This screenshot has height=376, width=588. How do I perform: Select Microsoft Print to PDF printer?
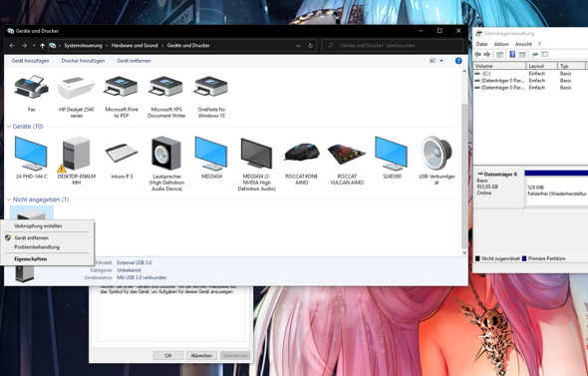pos(122,87)
